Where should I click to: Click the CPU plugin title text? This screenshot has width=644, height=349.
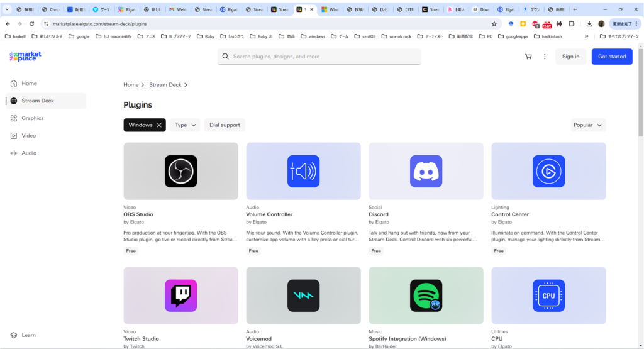(497, 339)
